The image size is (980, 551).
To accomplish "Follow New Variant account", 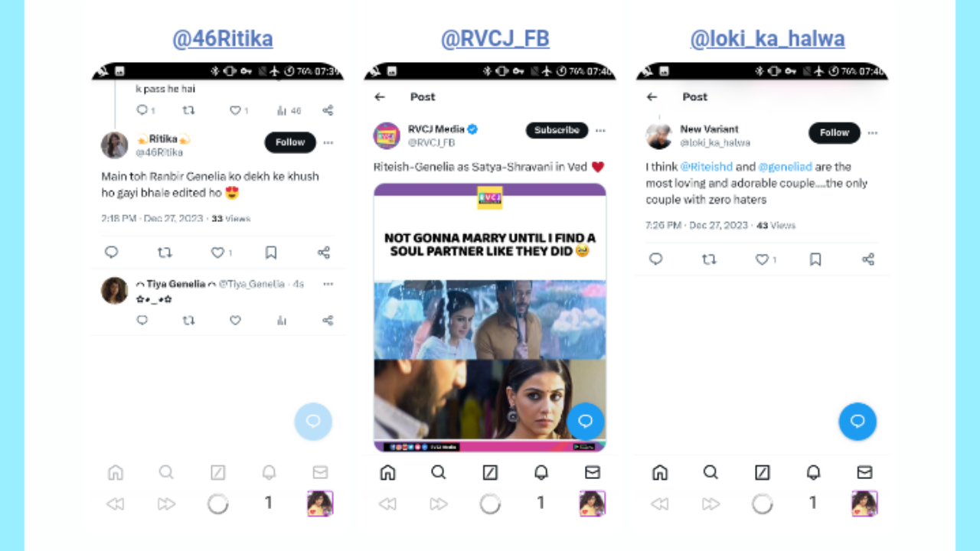I will [x=835, y=132].
